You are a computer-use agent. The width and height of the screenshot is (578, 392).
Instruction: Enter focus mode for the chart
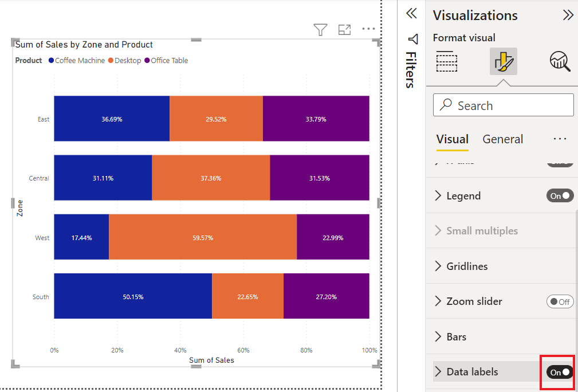[x=344, y=29]
